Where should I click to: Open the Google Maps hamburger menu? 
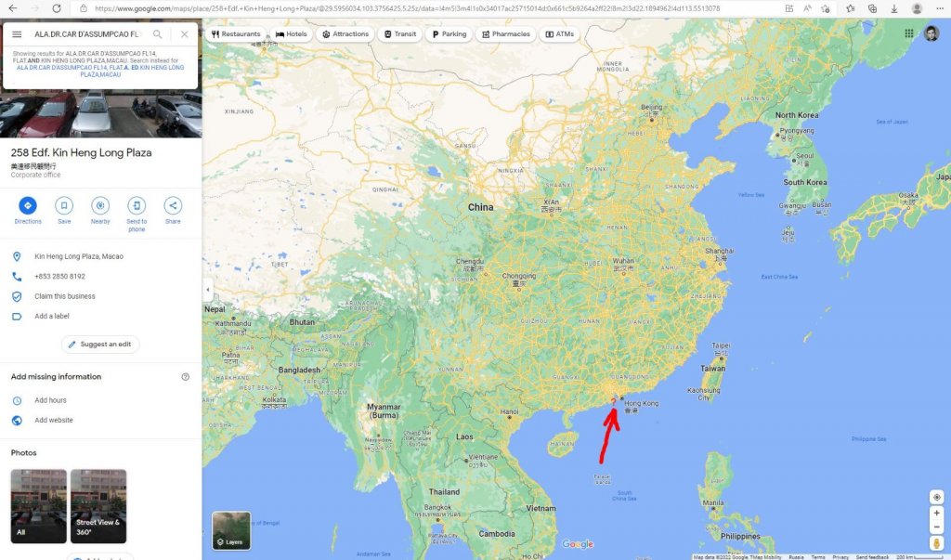point(17,34)
